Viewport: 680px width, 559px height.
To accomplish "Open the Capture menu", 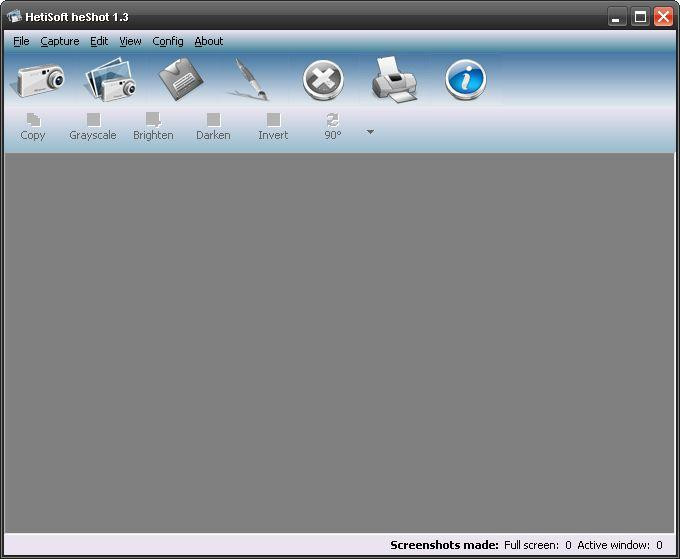I will [x=60, y=41].
